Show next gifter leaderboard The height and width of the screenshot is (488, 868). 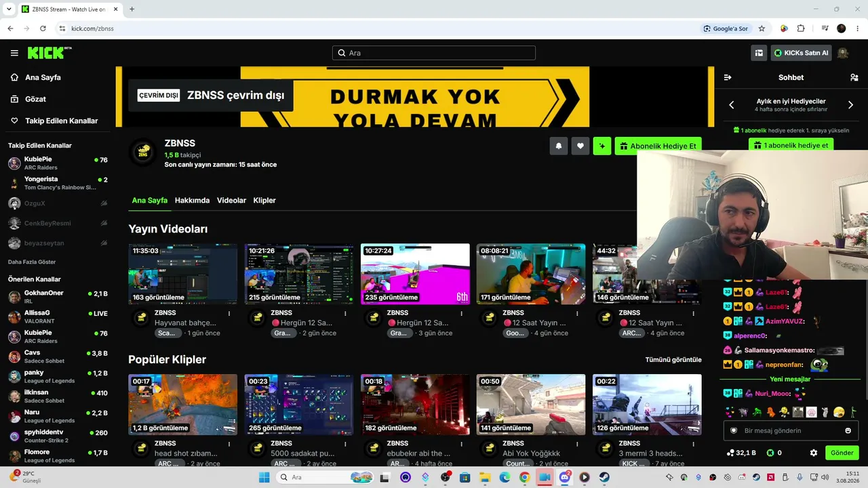coord(850,105)
